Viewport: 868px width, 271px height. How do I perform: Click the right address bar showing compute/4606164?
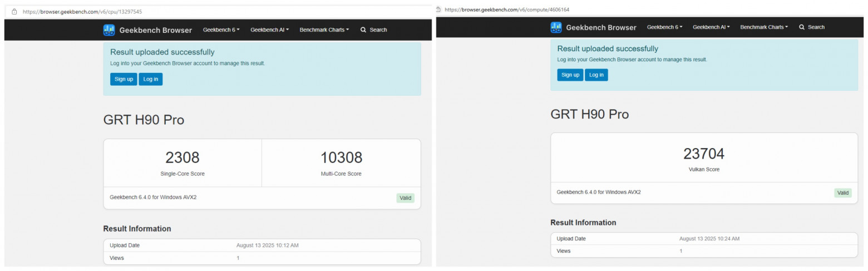(x=507, y=9)
